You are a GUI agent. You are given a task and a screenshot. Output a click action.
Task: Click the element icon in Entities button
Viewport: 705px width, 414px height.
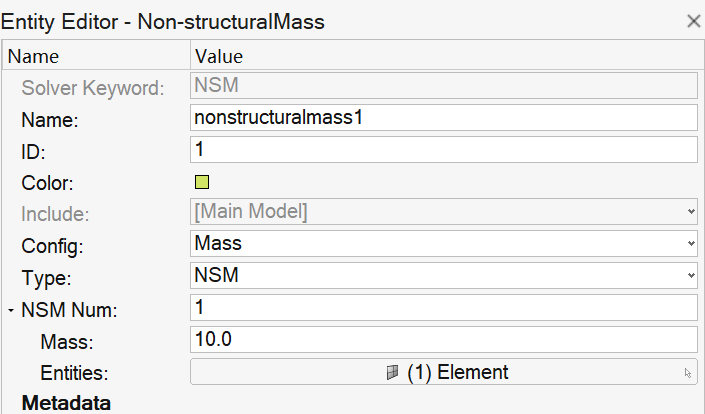pos(393,372)
